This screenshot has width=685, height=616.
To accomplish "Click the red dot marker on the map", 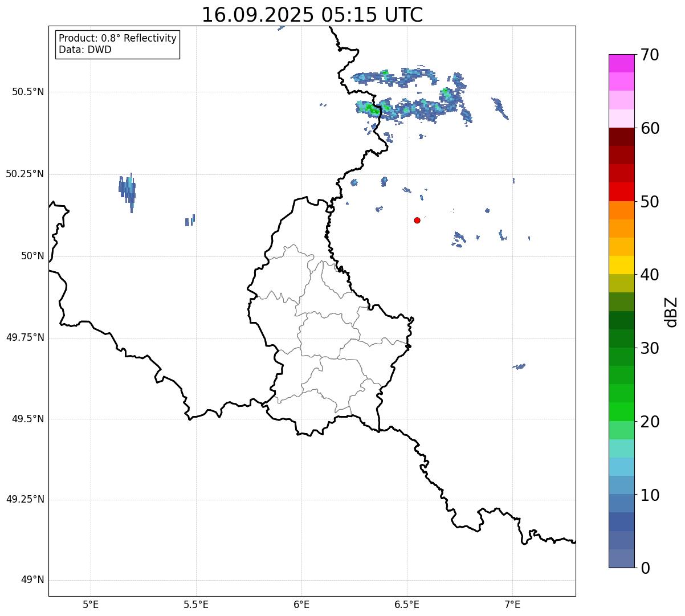I will pos(417,220).
